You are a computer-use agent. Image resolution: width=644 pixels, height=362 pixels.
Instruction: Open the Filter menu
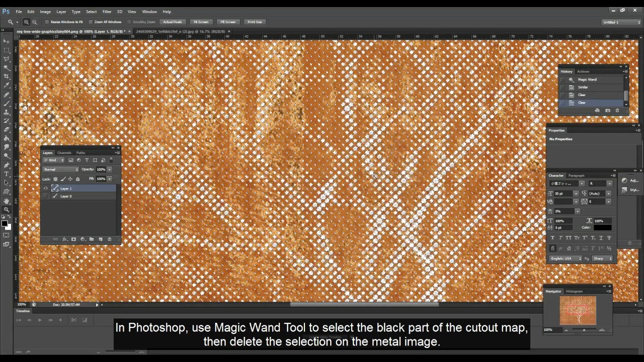107,12
